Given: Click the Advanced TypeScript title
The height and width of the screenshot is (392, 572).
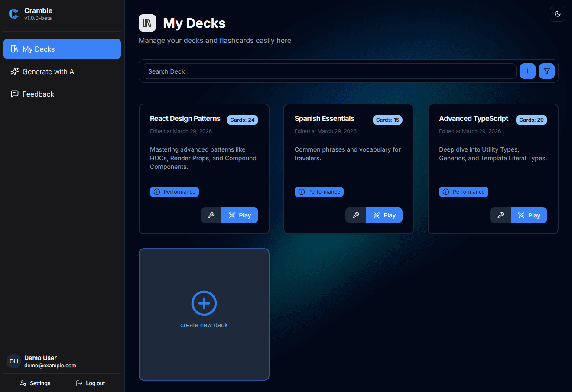Looking at the screenshot, I should coord(474,119).
